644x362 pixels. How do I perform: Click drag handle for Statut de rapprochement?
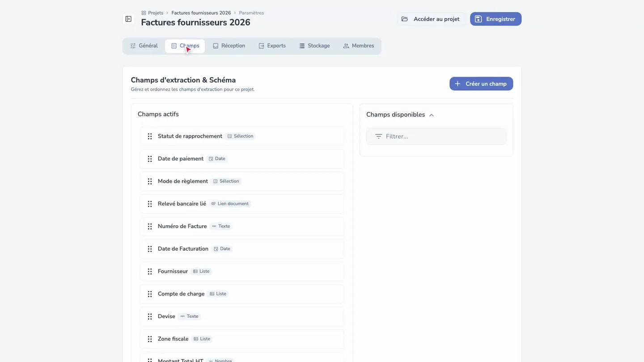[150, 136]
